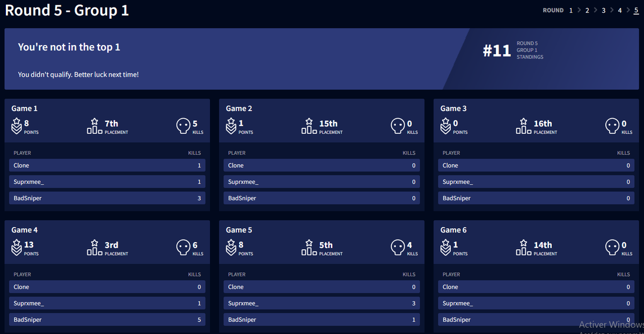The width and height of the screenshot is (644, 334).
Task: Click the Clone row in Game 5
Action: coord(322,287)
